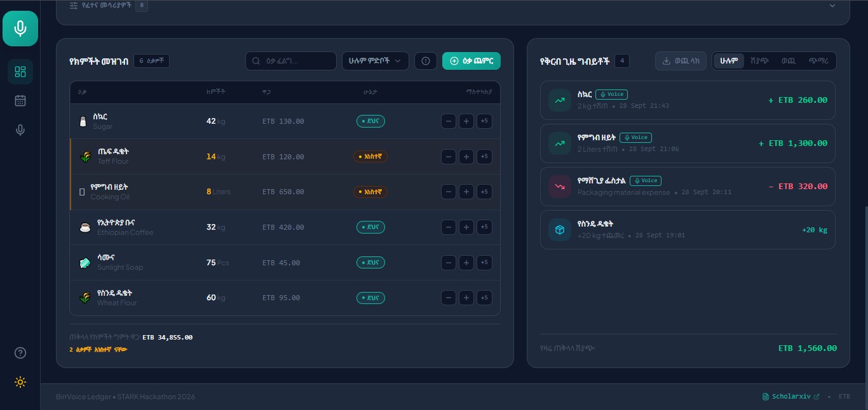Click the total inventory value ETB 34,855.00
868x410 pixels.
pos(168,338)
